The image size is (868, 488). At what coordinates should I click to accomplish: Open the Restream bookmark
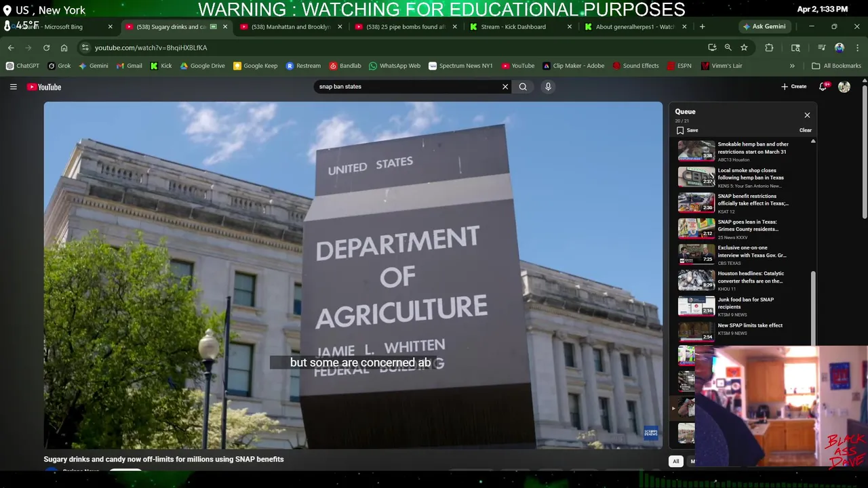coord(303,66)
